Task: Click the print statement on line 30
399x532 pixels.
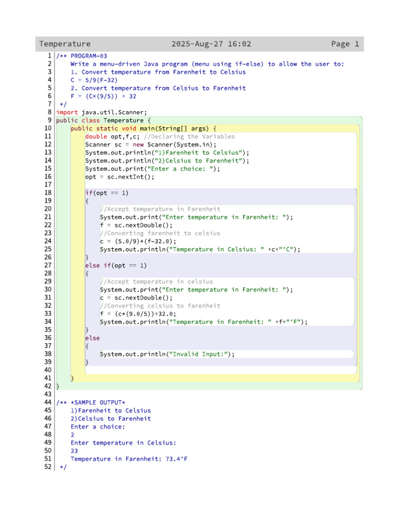Action: click(196, 290)
